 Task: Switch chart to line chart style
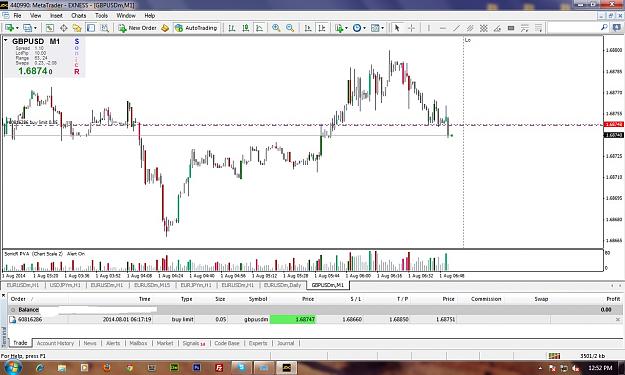tap(259, 28)
